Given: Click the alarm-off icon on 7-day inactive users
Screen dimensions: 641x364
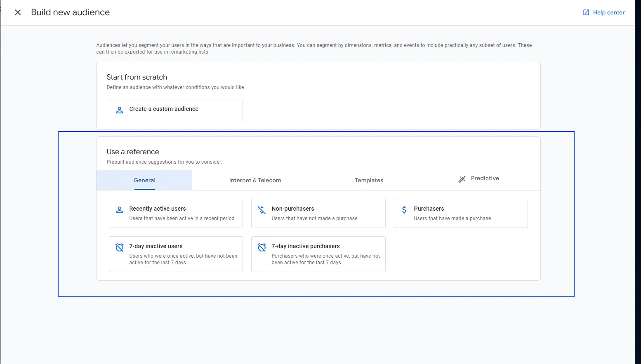Looking at the screenshot, I should 120,247.
